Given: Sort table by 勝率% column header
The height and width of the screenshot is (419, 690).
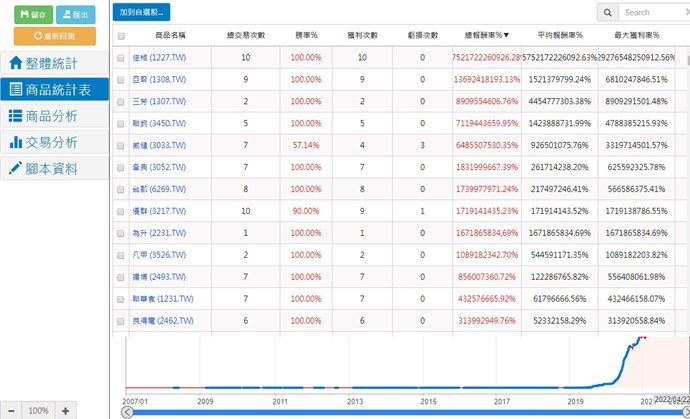Looking at the screenshot, I should pyautogui.click(x=305, y=35).
